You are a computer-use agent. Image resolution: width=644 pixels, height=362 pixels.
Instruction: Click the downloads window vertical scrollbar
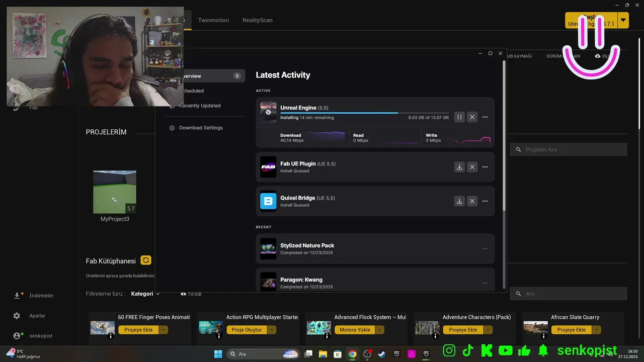click(504, 136)
